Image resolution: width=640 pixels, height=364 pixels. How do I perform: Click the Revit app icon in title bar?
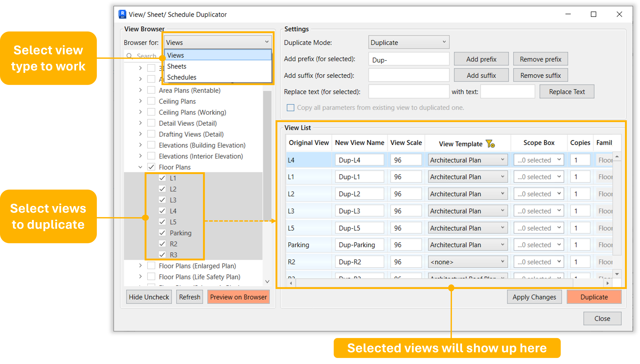122,14
